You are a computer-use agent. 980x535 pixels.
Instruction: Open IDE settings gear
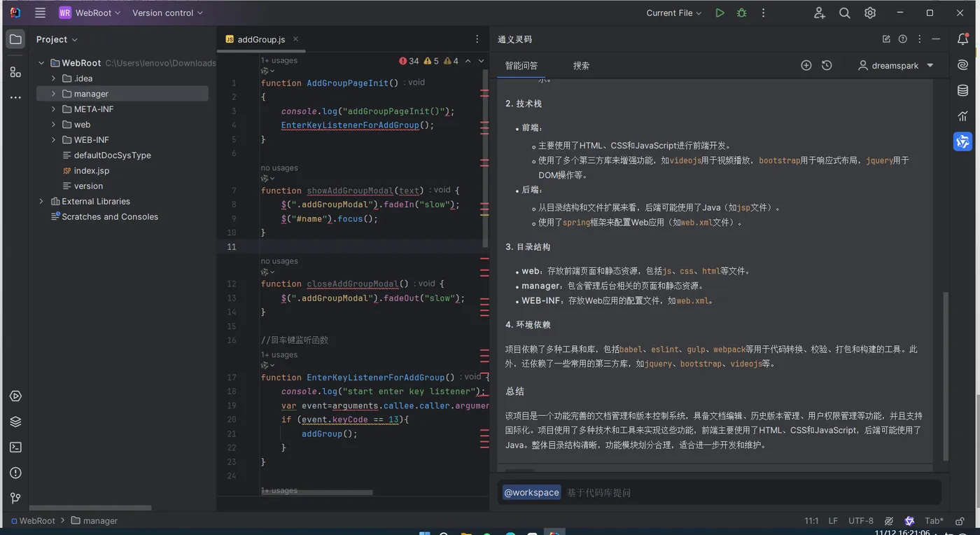(870, 13)
